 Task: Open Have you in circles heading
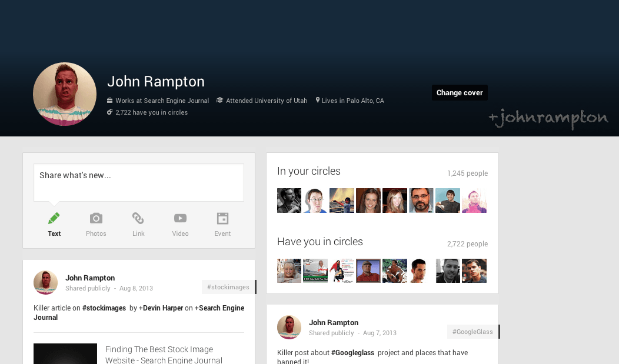point(320,242)
